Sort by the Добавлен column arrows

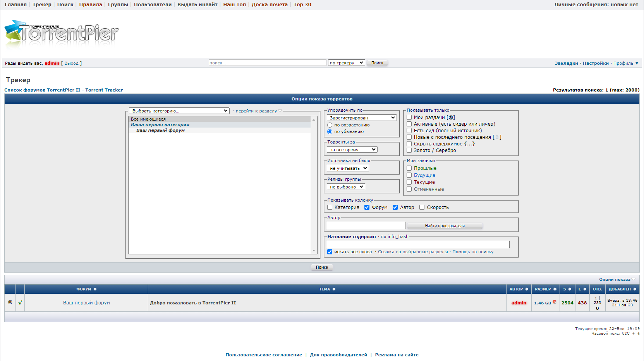click(x=635, y=289)
